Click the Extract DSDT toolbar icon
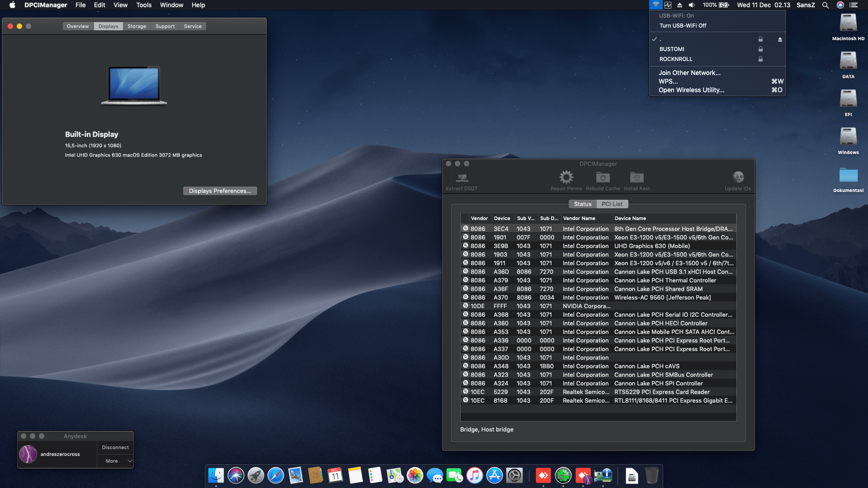 click(461, 180)
